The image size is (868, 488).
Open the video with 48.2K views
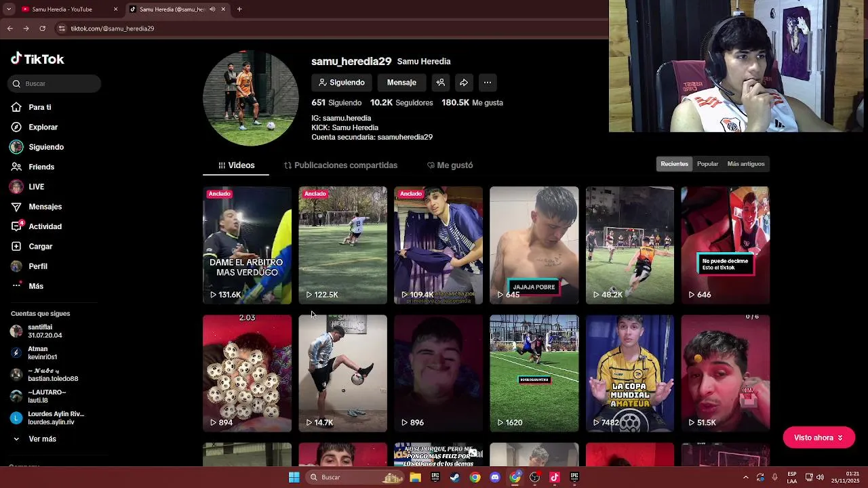[x=630, y=245]
